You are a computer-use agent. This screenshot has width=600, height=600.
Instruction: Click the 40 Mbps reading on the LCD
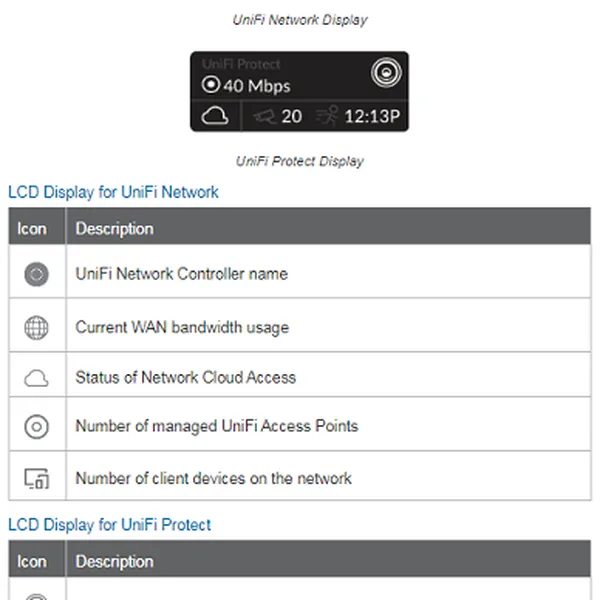[256, 86]
